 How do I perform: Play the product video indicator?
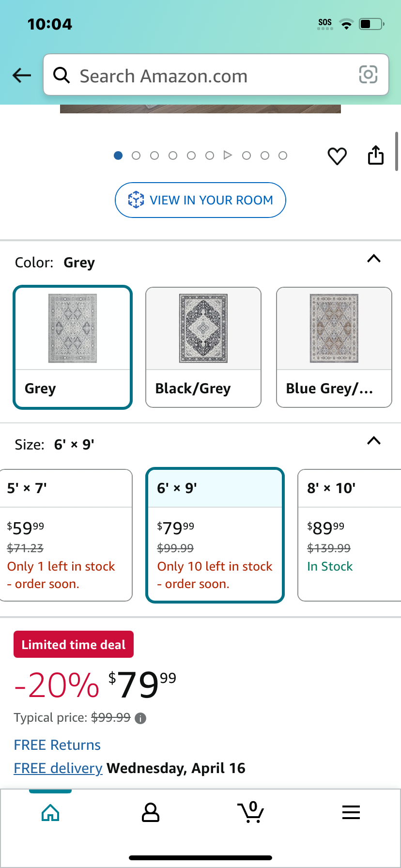[228, 155]
